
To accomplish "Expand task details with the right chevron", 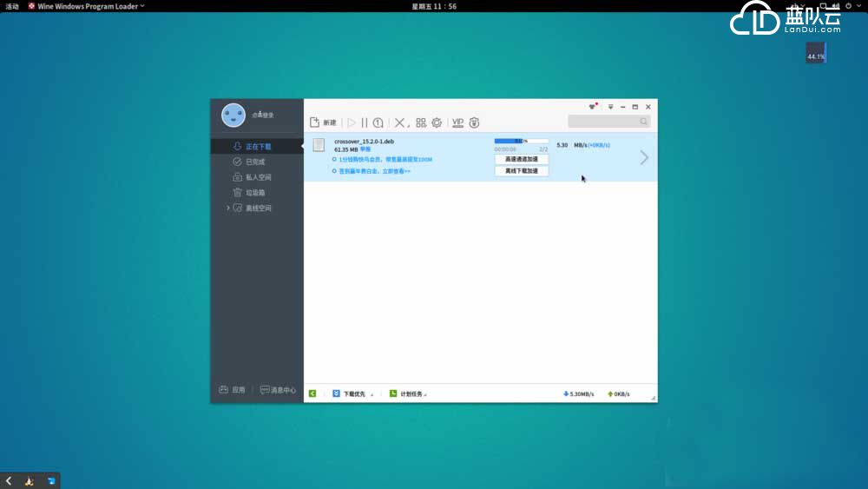I will tap(644, 158).
